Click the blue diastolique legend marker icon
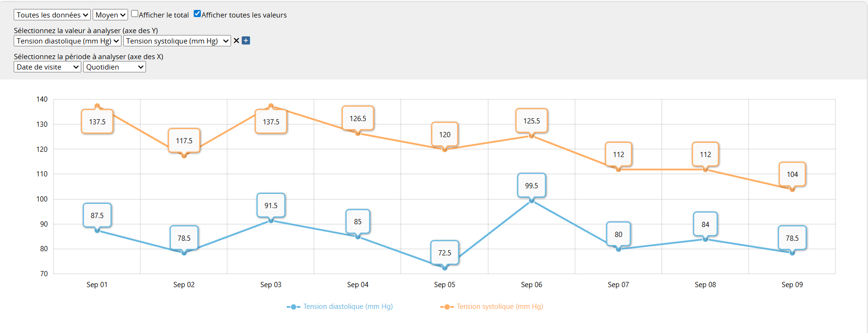 tap(293, 307)
